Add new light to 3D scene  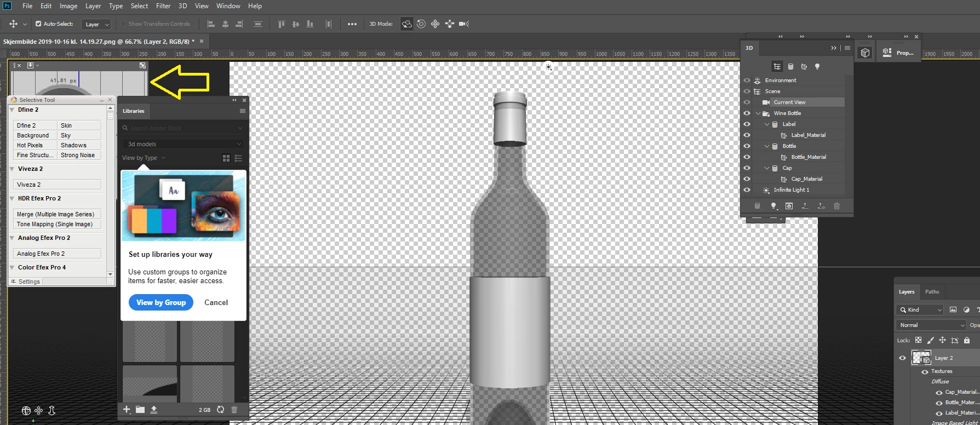point(773,206)
